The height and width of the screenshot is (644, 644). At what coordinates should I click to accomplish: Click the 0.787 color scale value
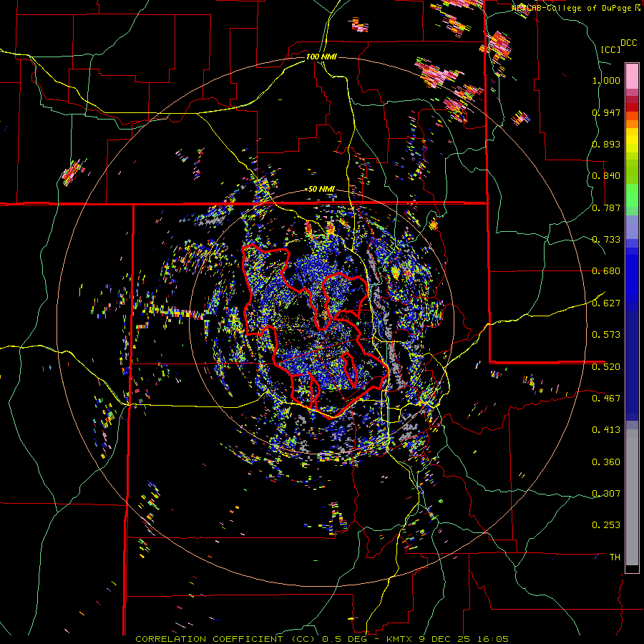click(606, 208)
